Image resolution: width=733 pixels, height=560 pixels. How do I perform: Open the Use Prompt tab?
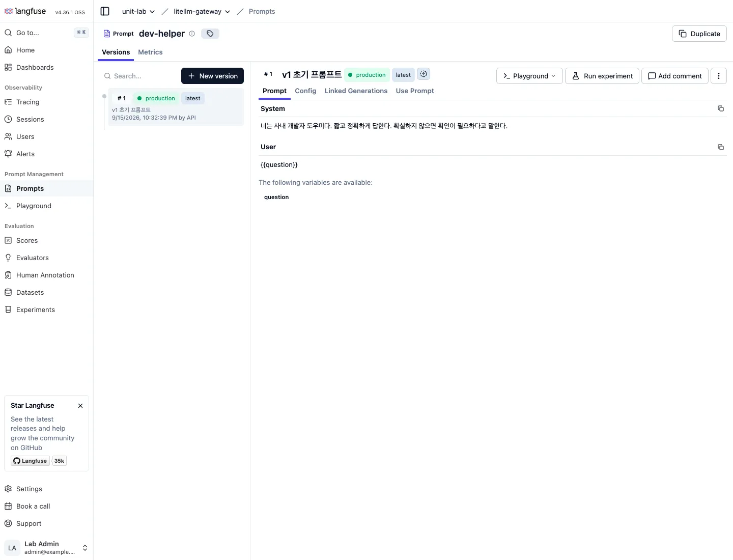pyautogui.click(x=415, y=91)
